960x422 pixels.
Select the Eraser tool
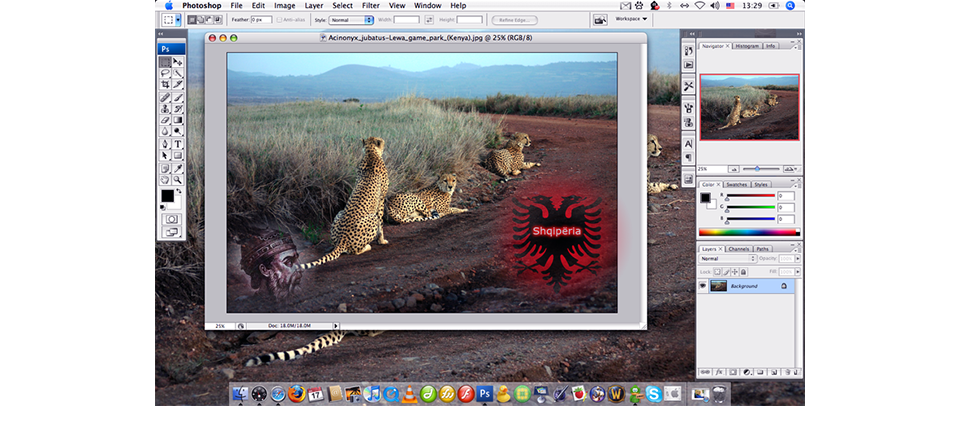[165, 120]
